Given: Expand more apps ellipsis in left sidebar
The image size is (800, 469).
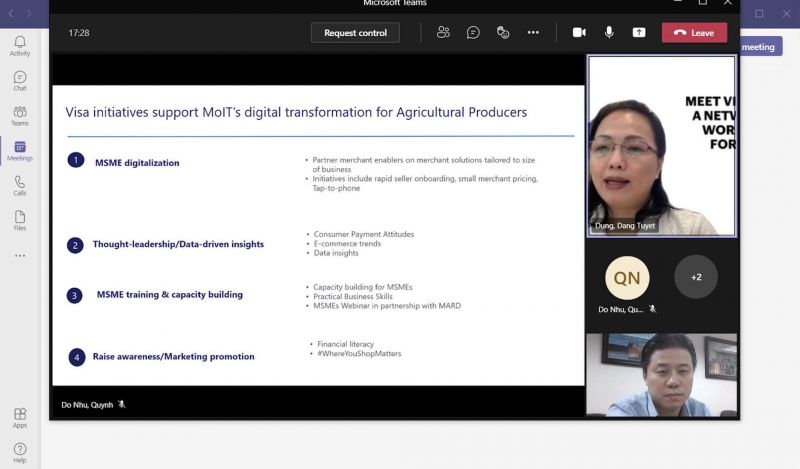Looking at the screenshot, I should point(20,256).
